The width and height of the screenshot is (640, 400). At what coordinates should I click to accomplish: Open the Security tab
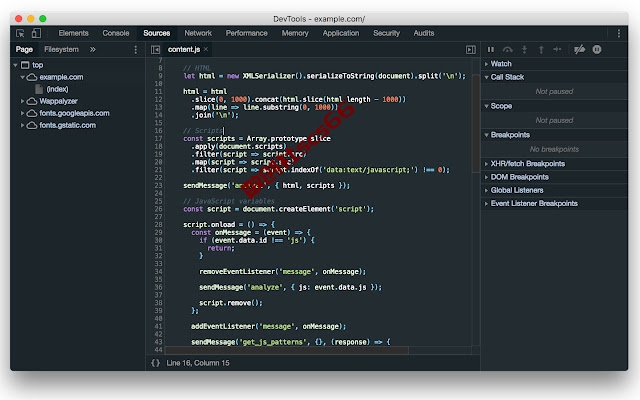[x=387, y=33]
